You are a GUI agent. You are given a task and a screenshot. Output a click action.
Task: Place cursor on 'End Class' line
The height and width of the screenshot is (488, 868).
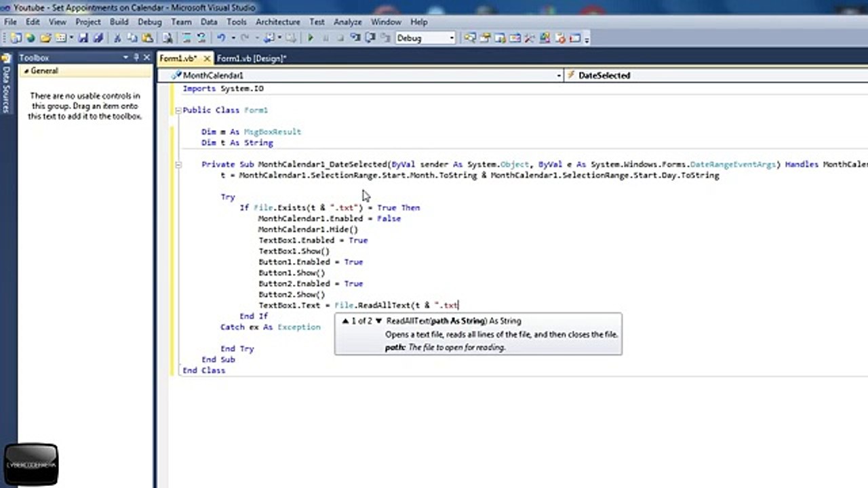[203, 370]
